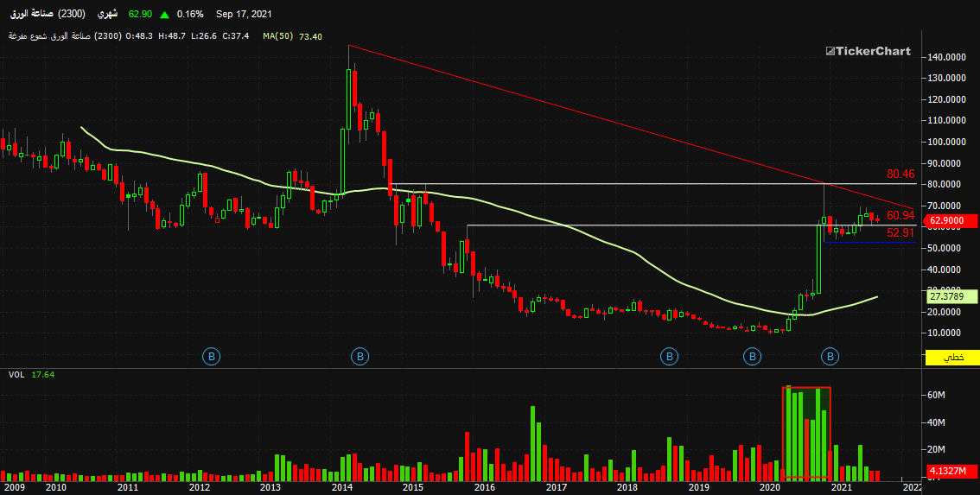Click the VOL 17.64 indicator label
Image resolution: width=980 pixels, height=495 pixels.
coord(31,375)
